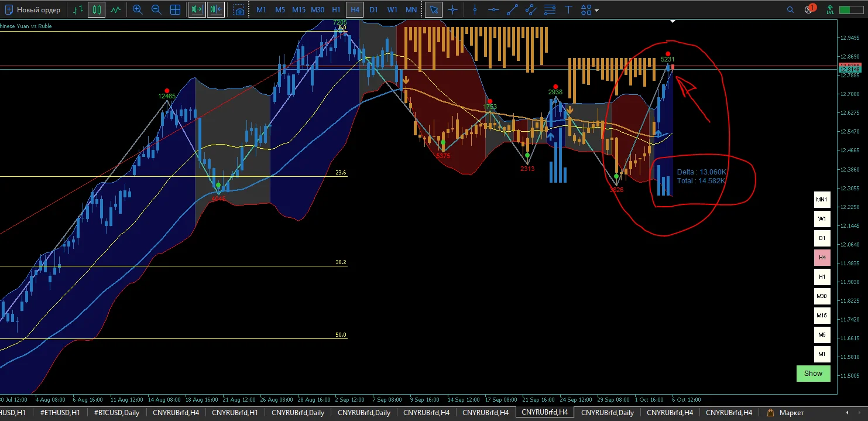
Task: Select the crosshair tool
Action: [452, 10]
